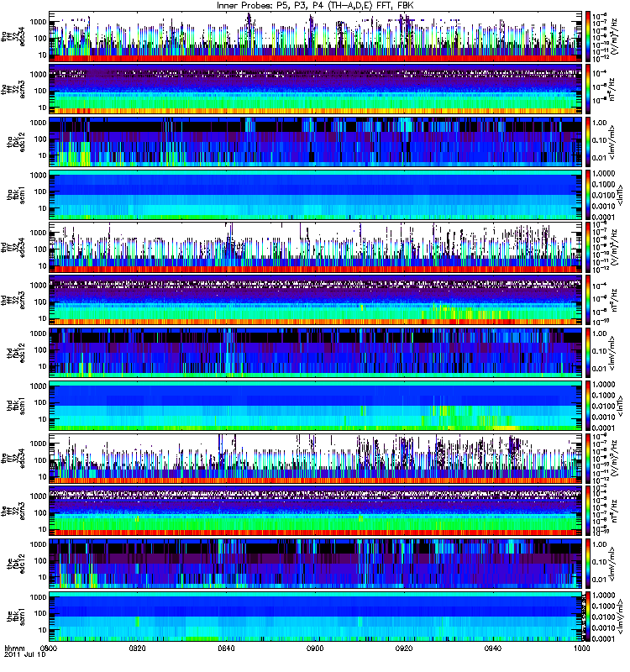Click the color bar of tha fff edc34 panel
The width and height of the screenshot is (630, 672).
588,36
